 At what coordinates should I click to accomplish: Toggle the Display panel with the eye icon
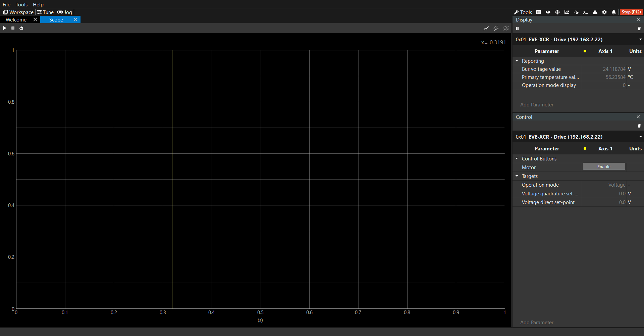click(548, 12)
